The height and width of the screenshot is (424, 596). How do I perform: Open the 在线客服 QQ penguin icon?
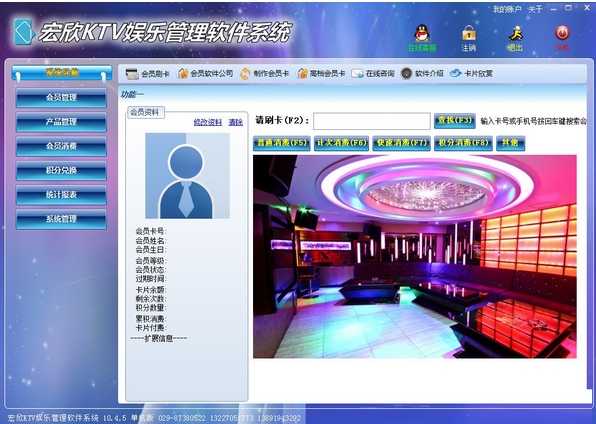[x=422, y=33]
